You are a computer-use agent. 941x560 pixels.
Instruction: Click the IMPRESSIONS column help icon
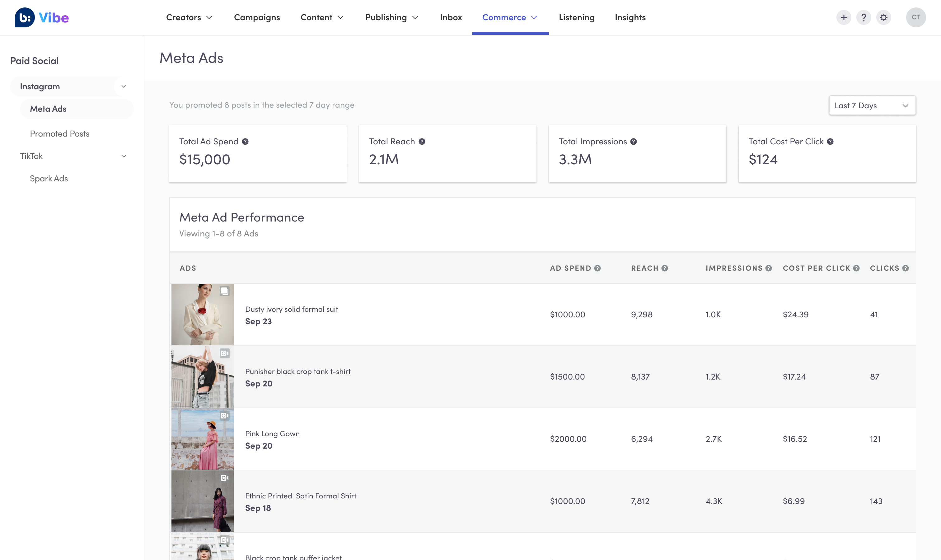pos(769,268)
